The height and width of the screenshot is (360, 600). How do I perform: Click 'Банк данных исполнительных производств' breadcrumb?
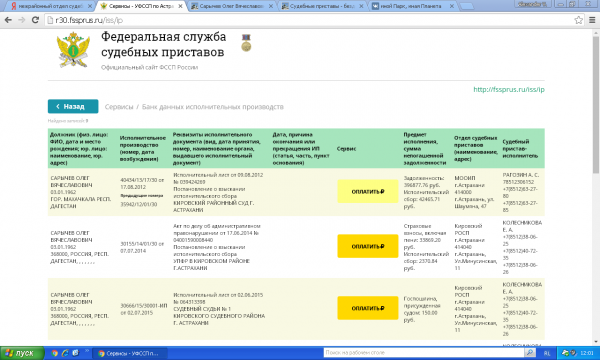tap(213, 107)
